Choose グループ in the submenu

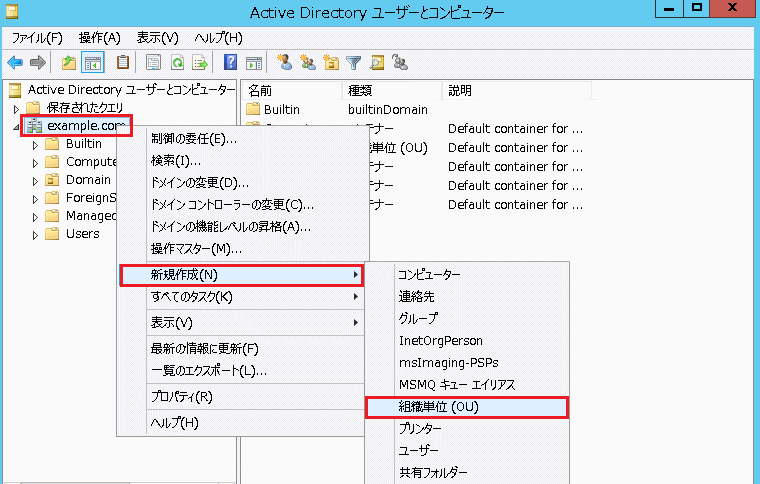[x=467, y=318]
